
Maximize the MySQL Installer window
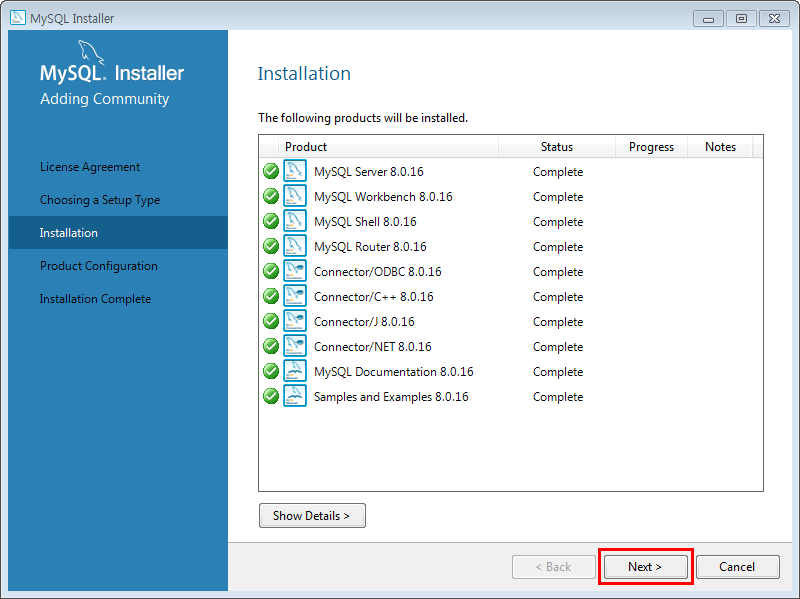741,19
